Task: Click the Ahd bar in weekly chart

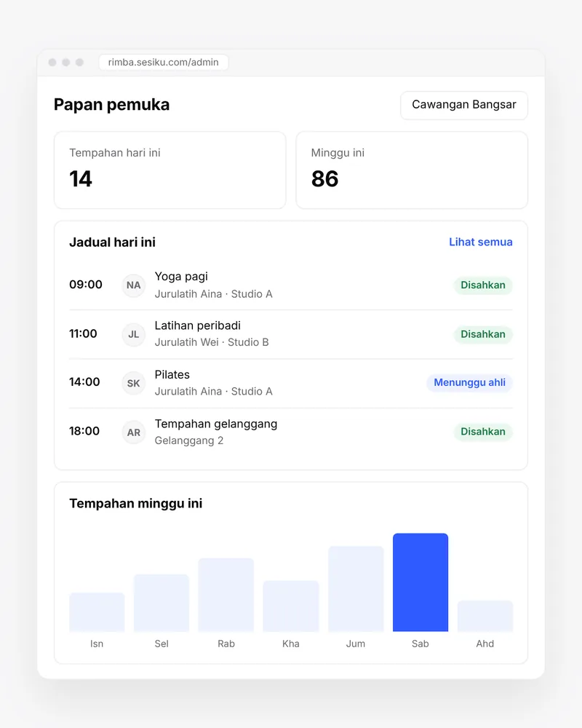Action: (x=485, y=616)
